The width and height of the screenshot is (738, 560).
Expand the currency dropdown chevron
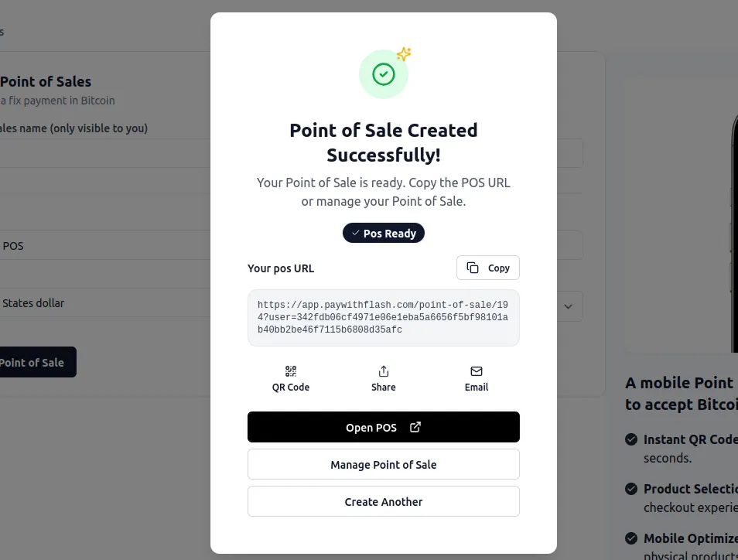tap(568, 306)
